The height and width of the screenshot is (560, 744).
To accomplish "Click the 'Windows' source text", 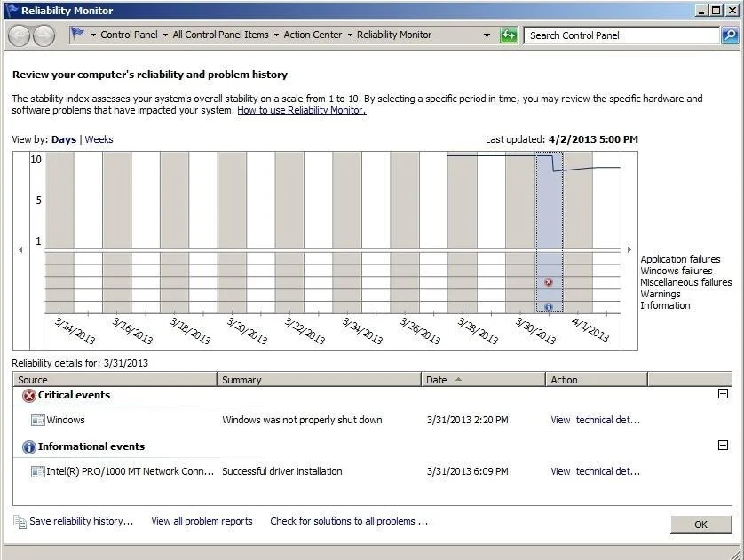I will 66,420.
